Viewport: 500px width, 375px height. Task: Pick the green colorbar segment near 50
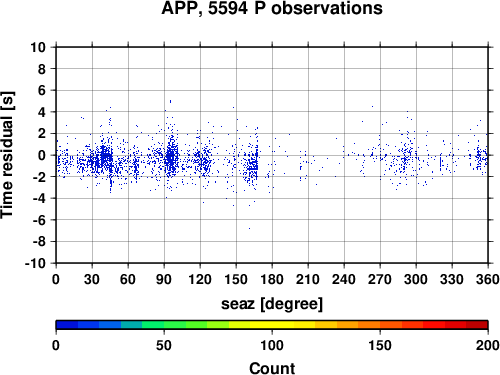[164, 325]
